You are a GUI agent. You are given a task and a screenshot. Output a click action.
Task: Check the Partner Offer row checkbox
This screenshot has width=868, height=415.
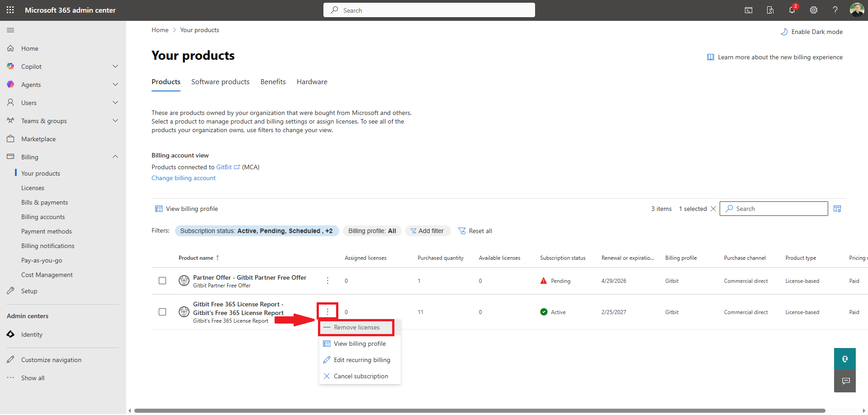pyautogui.click(x=162, y=281)
